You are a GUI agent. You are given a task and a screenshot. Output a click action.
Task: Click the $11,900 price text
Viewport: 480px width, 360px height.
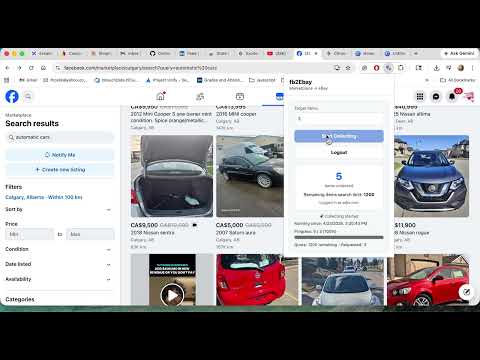point(405,225)
